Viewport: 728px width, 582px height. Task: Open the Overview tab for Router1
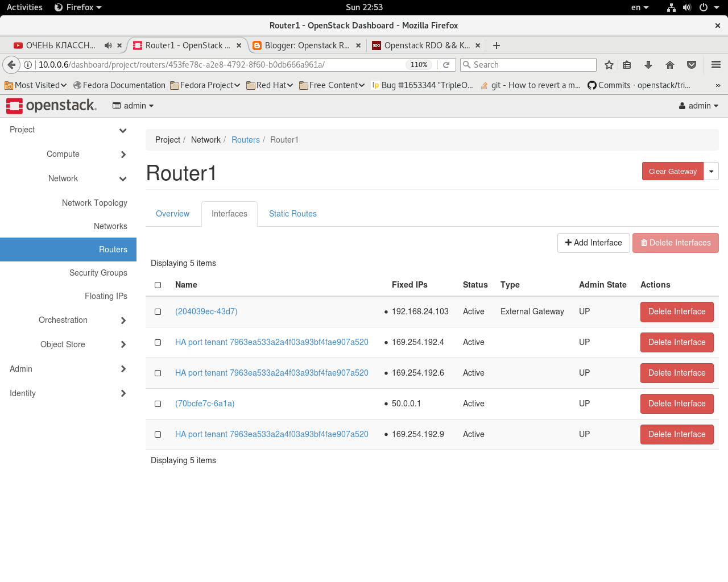pos(172,214)
